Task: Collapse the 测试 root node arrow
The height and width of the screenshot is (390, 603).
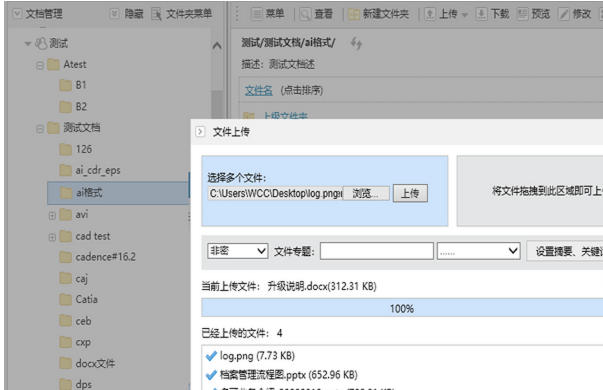Action: pyautogui.click(x=28, y=43)
